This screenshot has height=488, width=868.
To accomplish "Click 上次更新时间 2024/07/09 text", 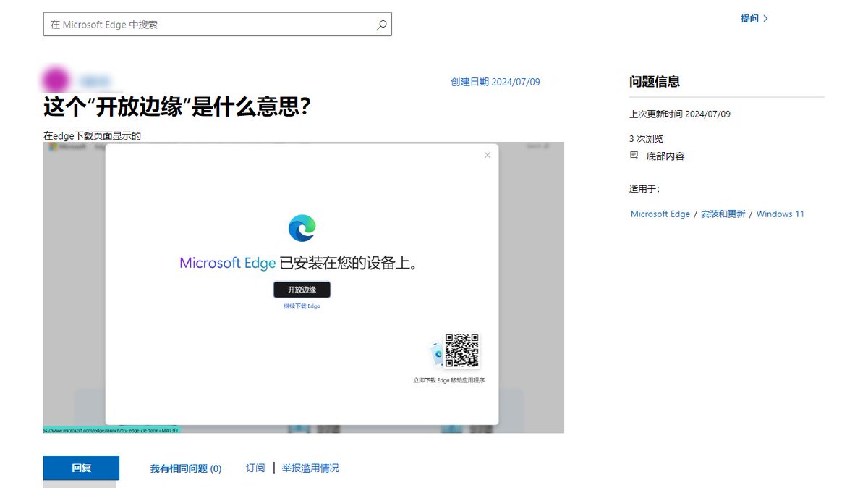I will 680,114.
